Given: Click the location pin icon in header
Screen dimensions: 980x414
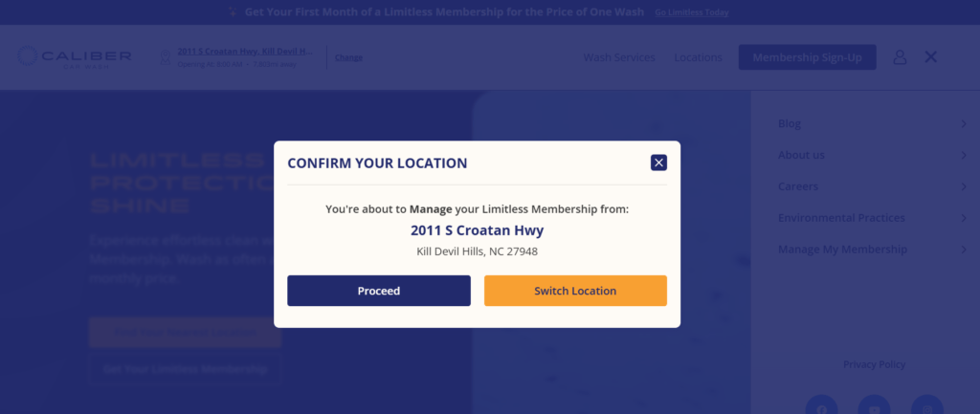Looking at the screenshot, I should coord(166,57).
